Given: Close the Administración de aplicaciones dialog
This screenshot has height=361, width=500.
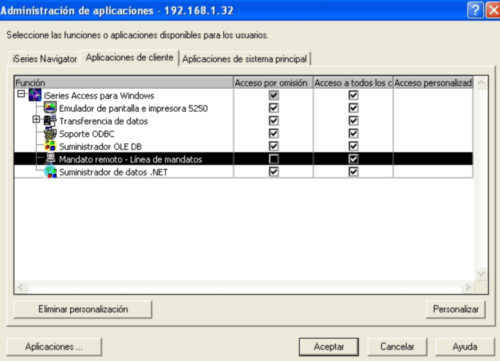Looking at the screenshot, I should click(493, 10).
